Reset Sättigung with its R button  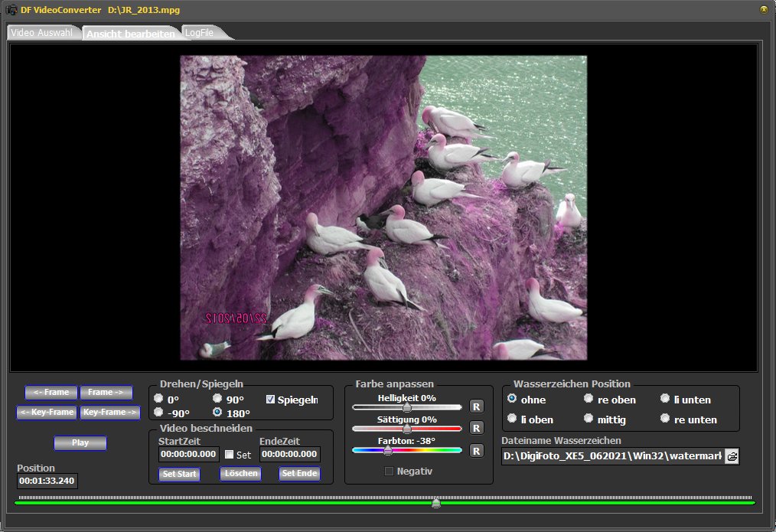tap(476, 428)
